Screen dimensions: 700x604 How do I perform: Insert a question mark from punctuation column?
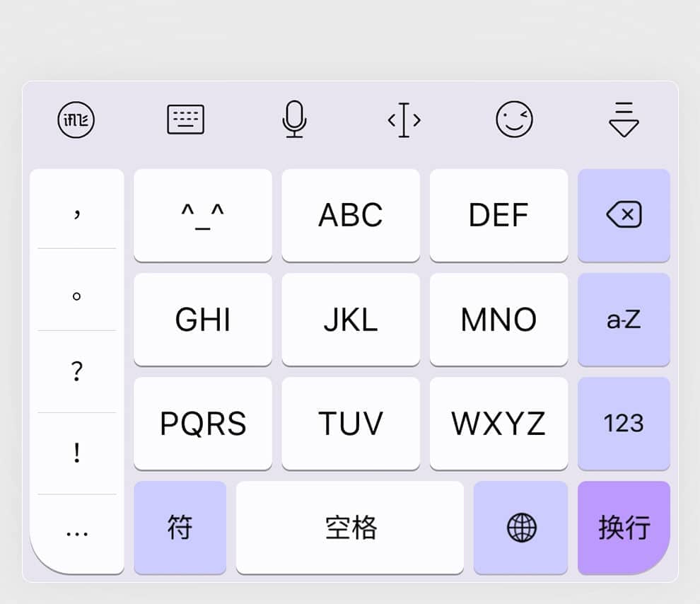click(77, 371)
